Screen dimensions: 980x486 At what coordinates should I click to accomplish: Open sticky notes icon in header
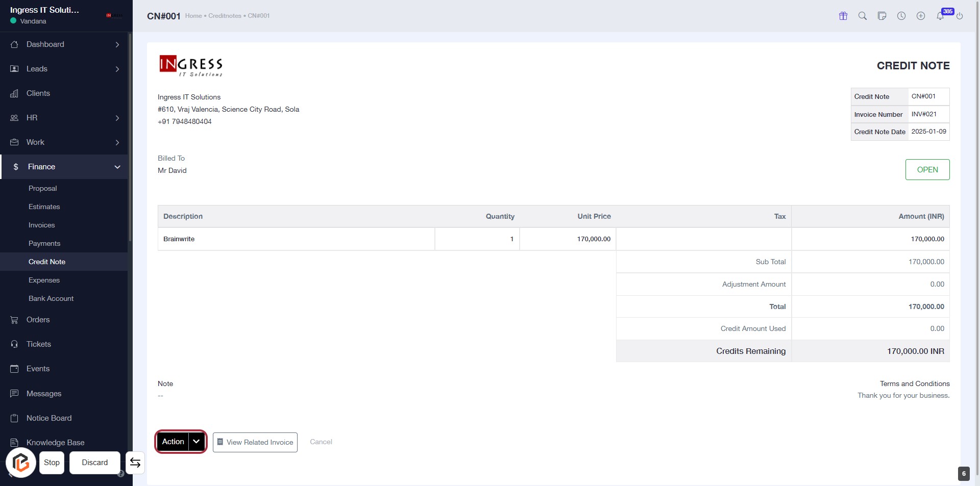(882, 16)
